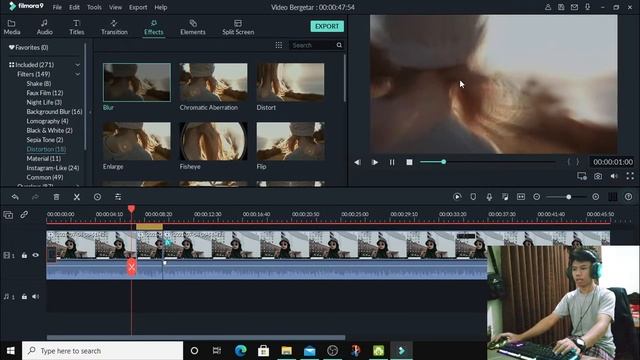Click the timeline horizontal scrollbar
The height and width of the screenshot is (360, 640).
[x=196, y=338]
